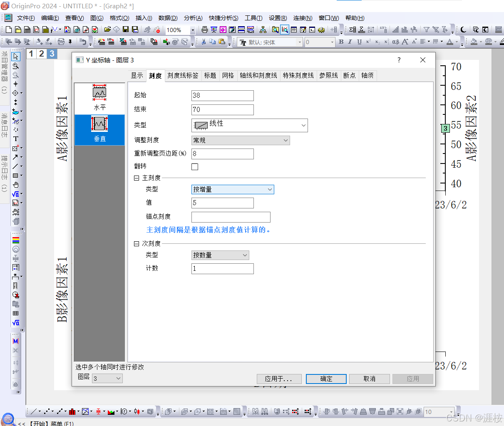The image size is (504, 426).
Task: Switch to the 标题 tab
Action: pos(210,75)
